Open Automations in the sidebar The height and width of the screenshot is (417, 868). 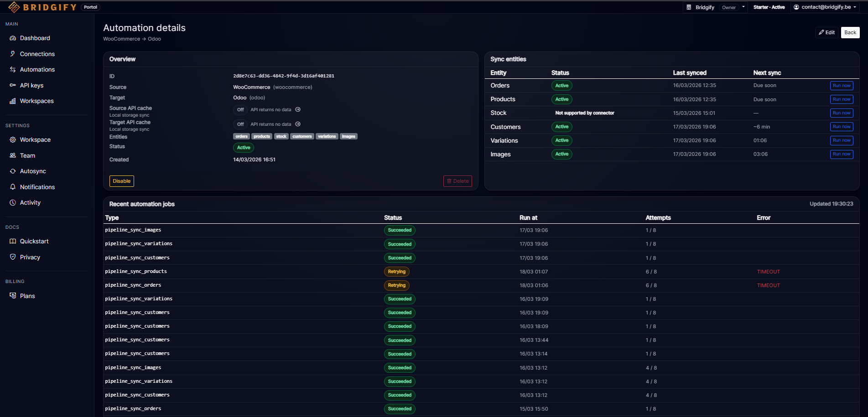coord(37,70)
